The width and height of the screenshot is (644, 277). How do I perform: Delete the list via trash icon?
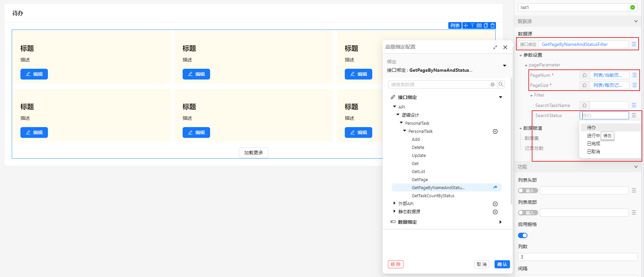pyautogui.click(x=493, y=25)
